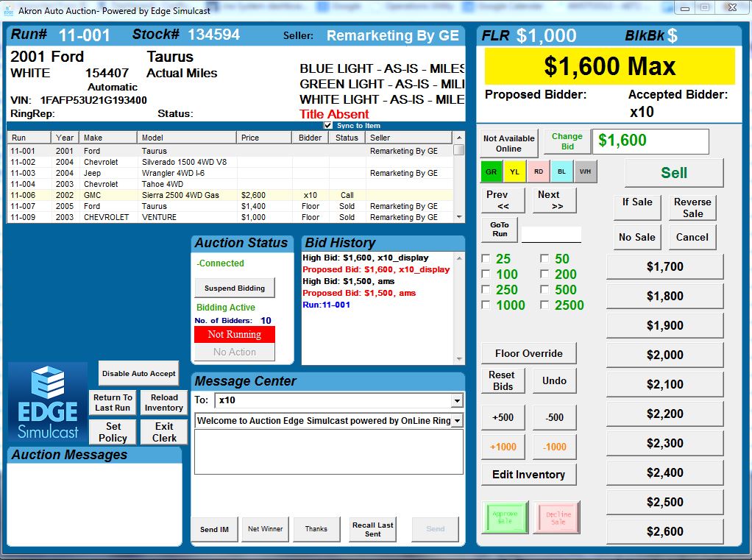Click the Suspend Bidding button

(235, 288)
